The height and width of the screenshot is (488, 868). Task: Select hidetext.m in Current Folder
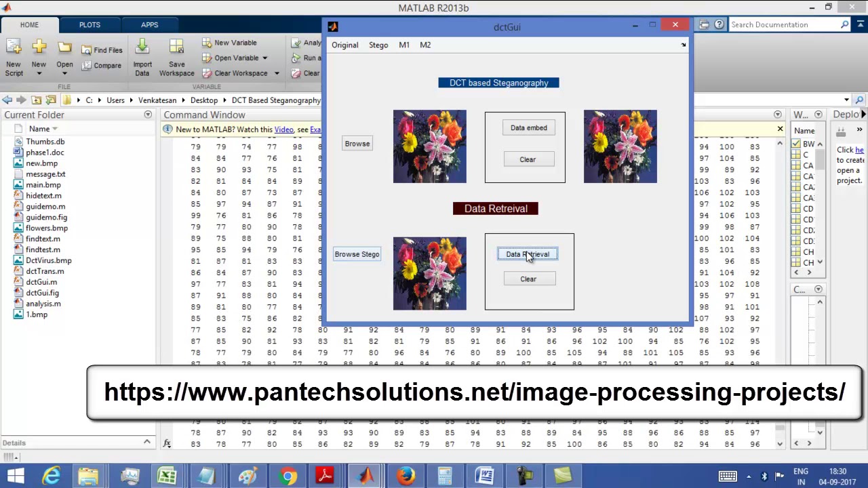pyautogui.click(x=43, y=196)
